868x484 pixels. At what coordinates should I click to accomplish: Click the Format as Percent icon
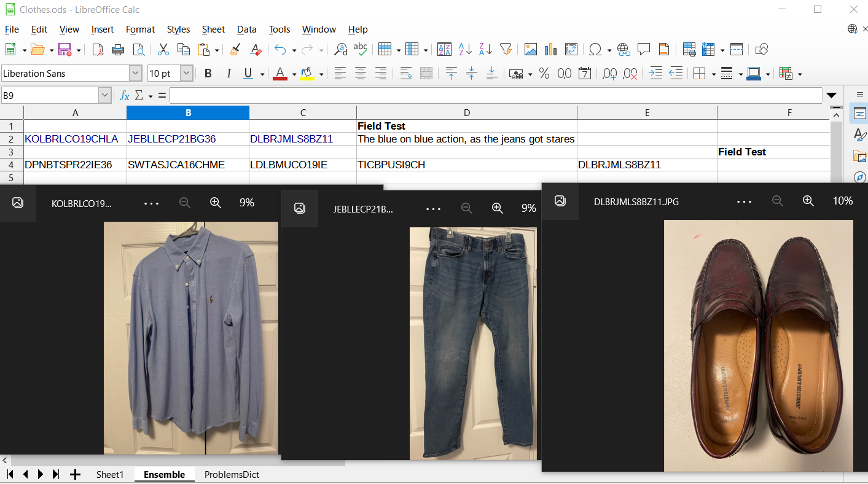click(x=544, y=74)
